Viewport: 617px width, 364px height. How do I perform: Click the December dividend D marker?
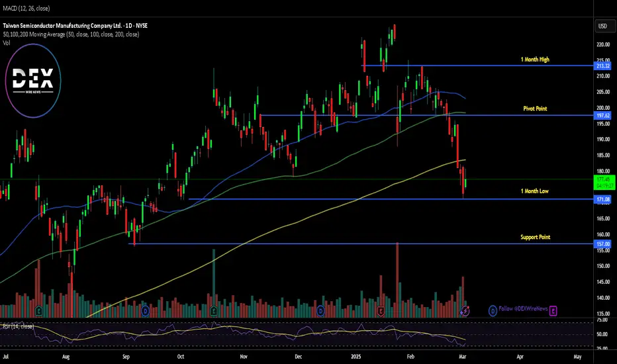[x=320, y=311]
